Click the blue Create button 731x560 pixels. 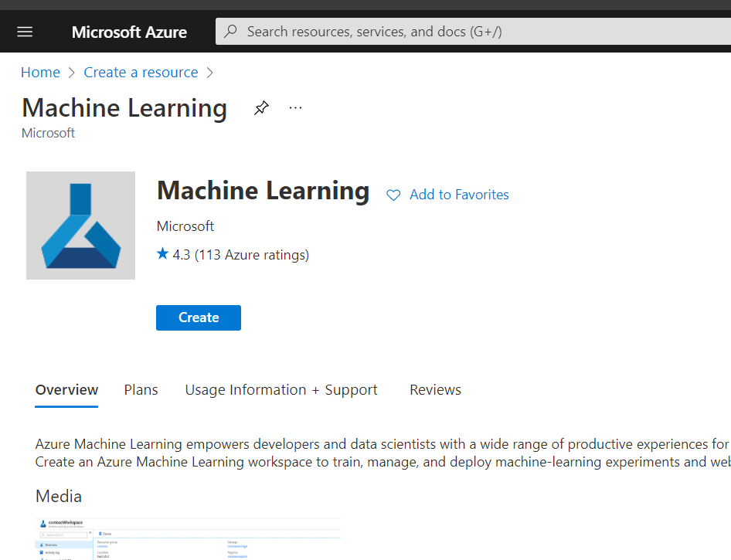tap(199, 317)
